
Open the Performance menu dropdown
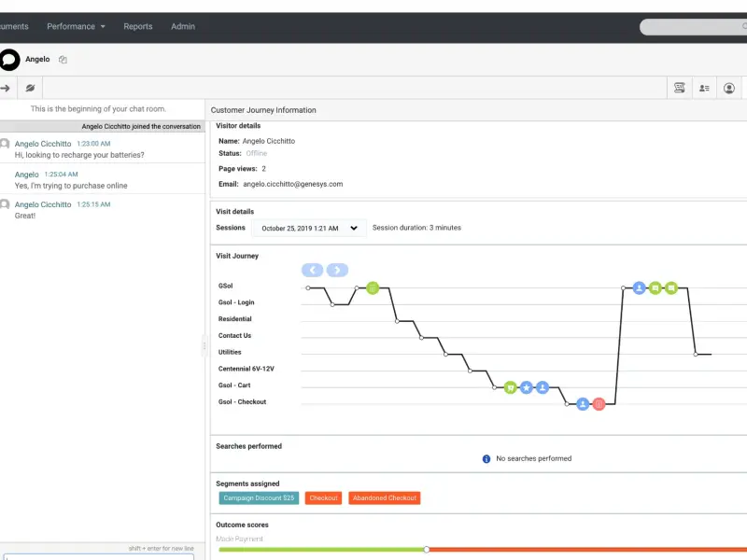[x=76, y=27]
